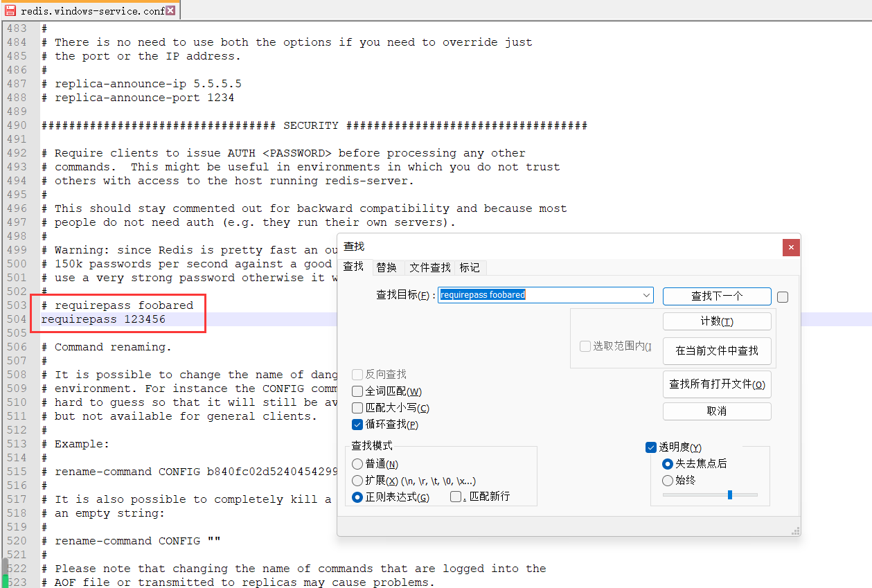Toggle the checkbox beside 查找下一个 button
This screenshot has width=872, height=588.
[783, 297]
